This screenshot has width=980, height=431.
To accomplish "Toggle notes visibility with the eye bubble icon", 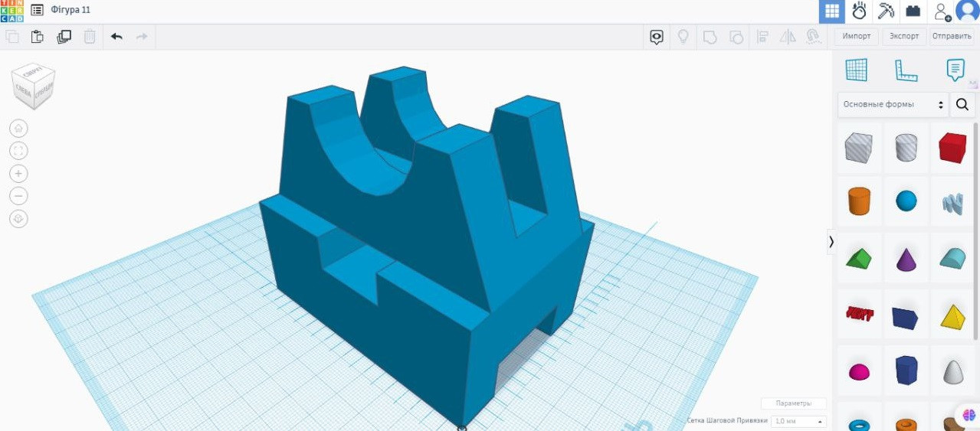I will click(x=657, y=37).
